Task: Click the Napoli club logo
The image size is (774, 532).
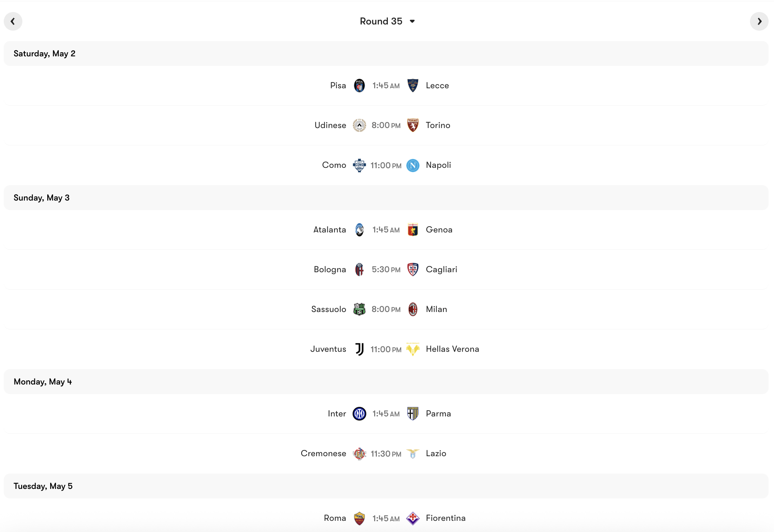Action: (413, 165)
